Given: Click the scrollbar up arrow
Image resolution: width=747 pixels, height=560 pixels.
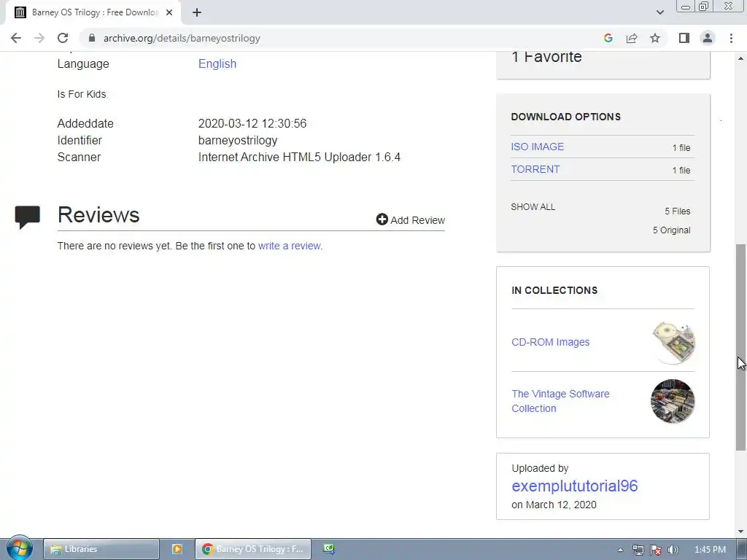Looking at the screenshot, I should tap(740, 58).
